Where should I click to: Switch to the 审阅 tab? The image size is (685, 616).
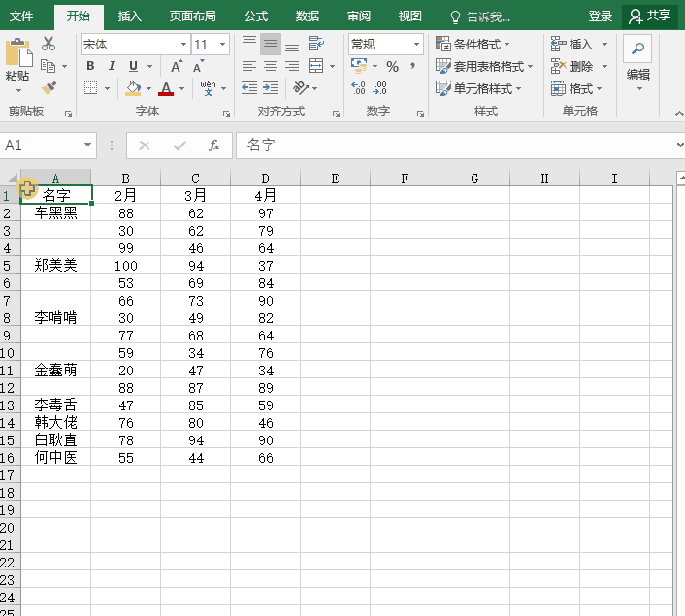[359, 16]
